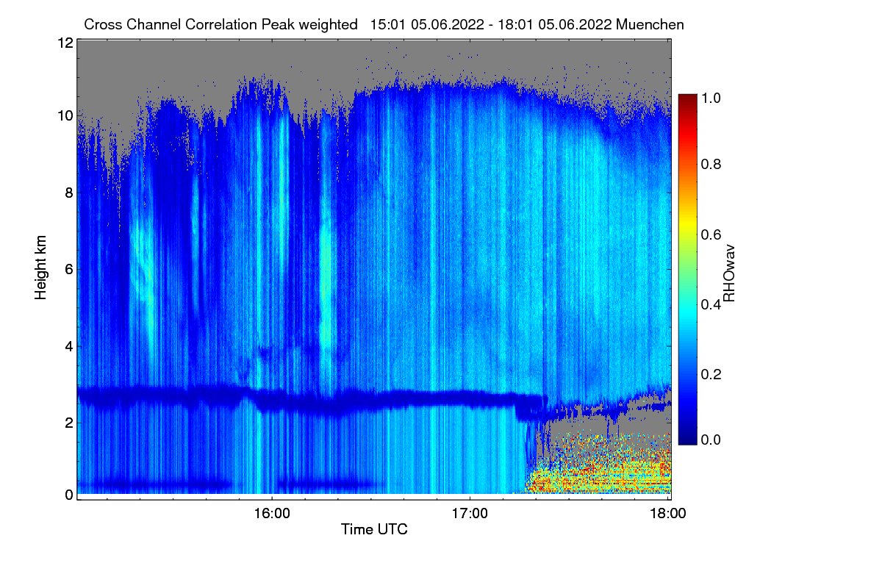882x588 pixels.
Task: Click the 'Time UTC' axis label
Action: 374,528
